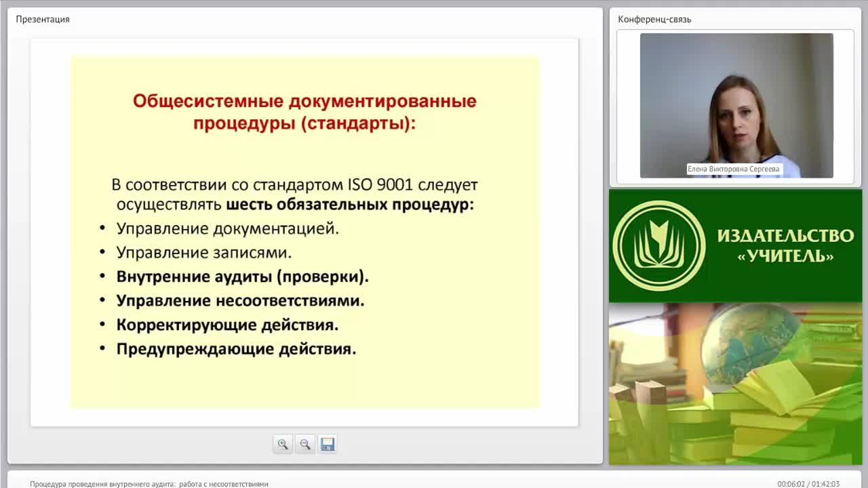Viewport: 868px width, 488px height.
Task: Click the books and globe image
Action: click(x=735, y=384)
